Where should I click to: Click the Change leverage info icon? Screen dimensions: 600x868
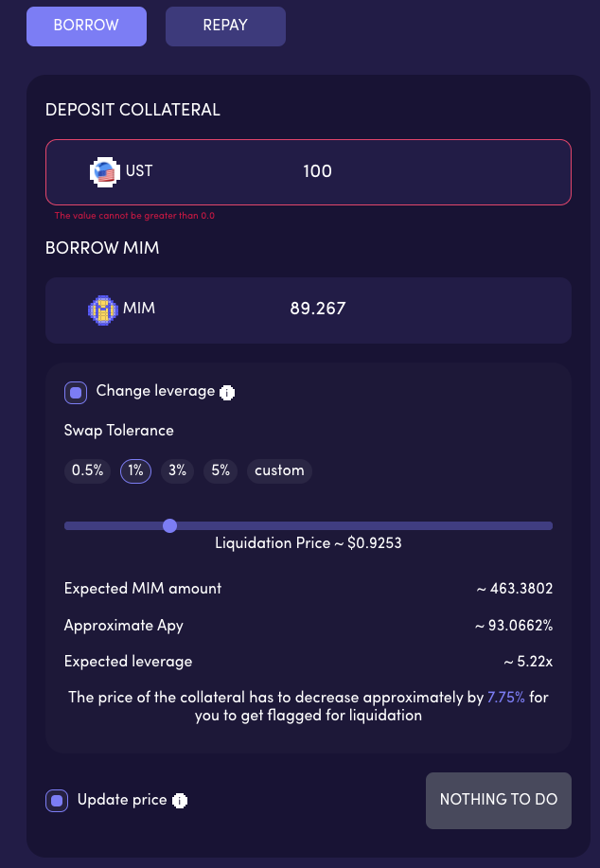coord(227,392)
